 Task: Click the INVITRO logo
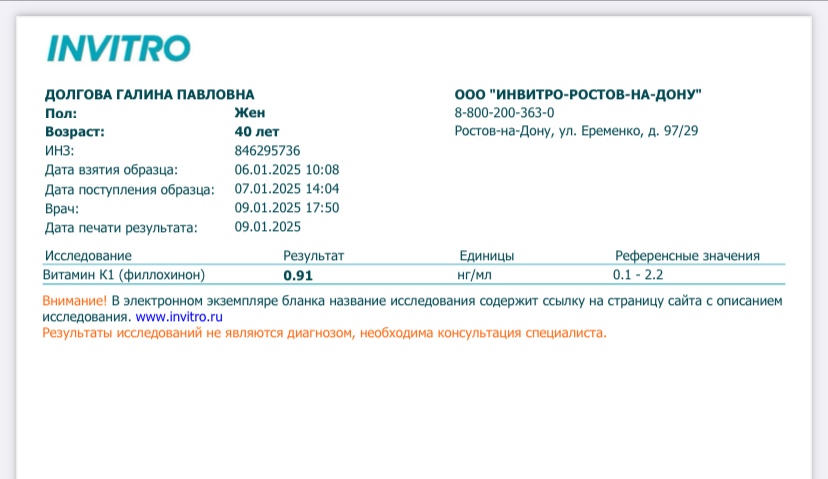coord(119,49)
